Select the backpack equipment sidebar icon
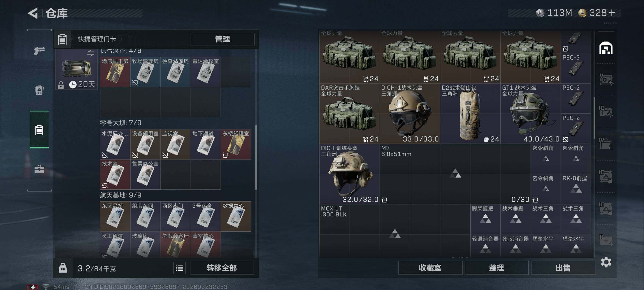Viewport: 644px width, 290px height. pyautogui.click(x=39, y=90)
